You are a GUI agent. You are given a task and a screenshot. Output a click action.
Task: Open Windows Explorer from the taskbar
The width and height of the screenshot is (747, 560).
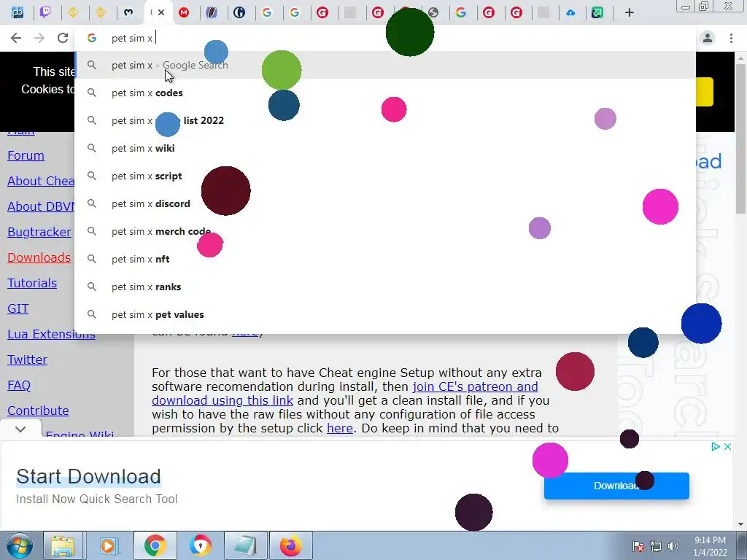63,545
